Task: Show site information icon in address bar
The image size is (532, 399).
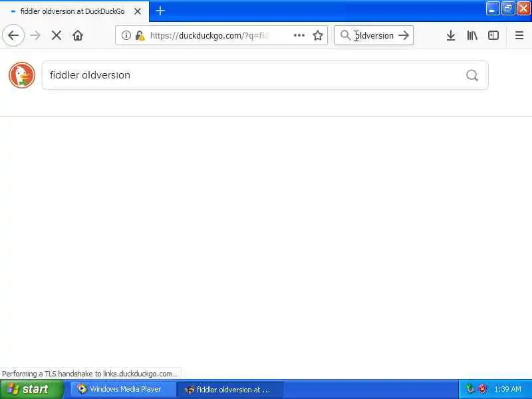Action: (126, 35)
